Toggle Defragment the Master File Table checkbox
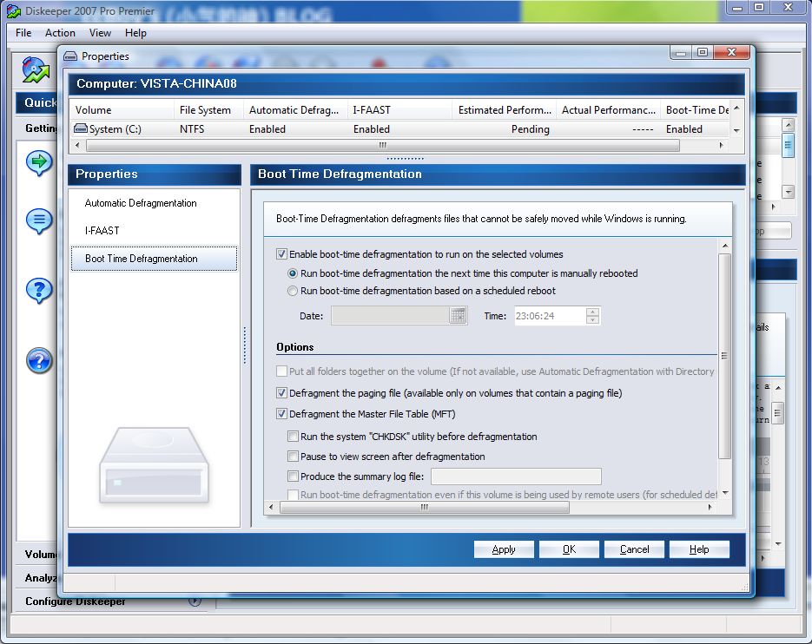The width and height of the screenshot is (812, 644). click(x=281, y=414)
